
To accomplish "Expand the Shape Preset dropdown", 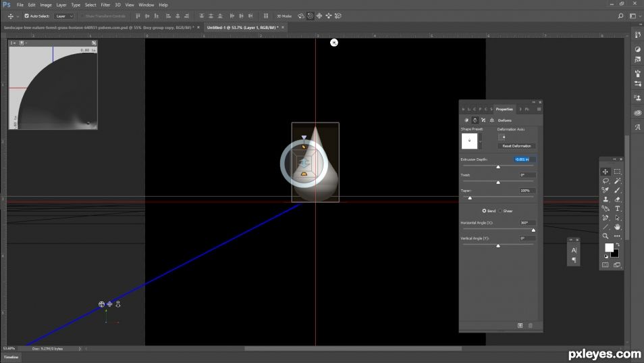I will click(x=480, y=141).
